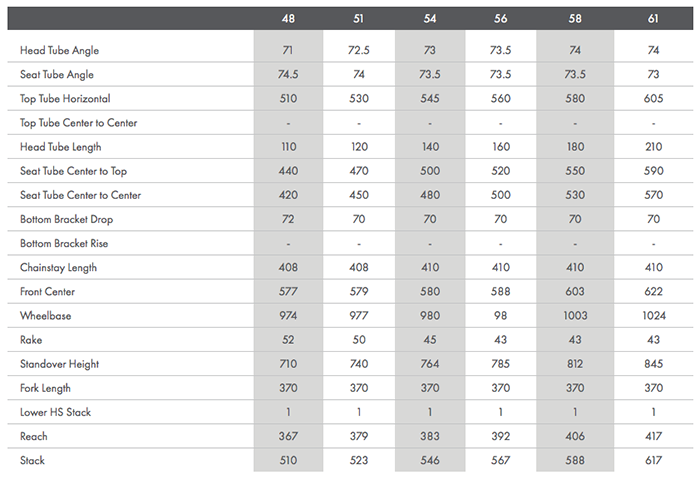Image resolution: width=700 pixels, height=480 pixels.
Task: Click the Reach row label
Action: coord(33,437)
